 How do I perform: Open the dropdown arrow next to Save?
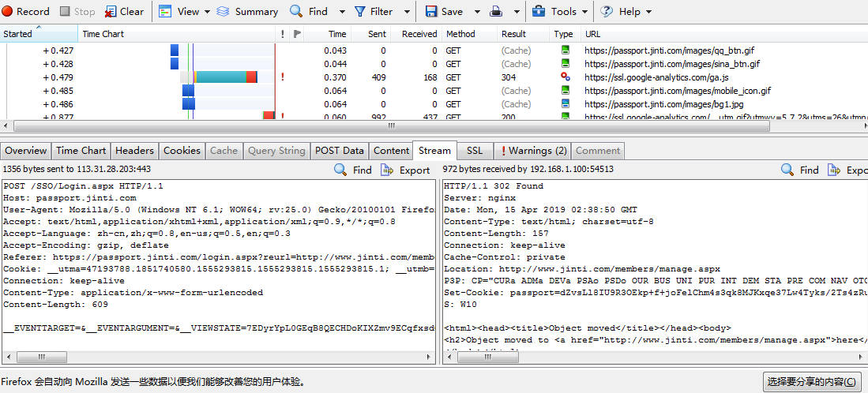[x=477, y=12]
